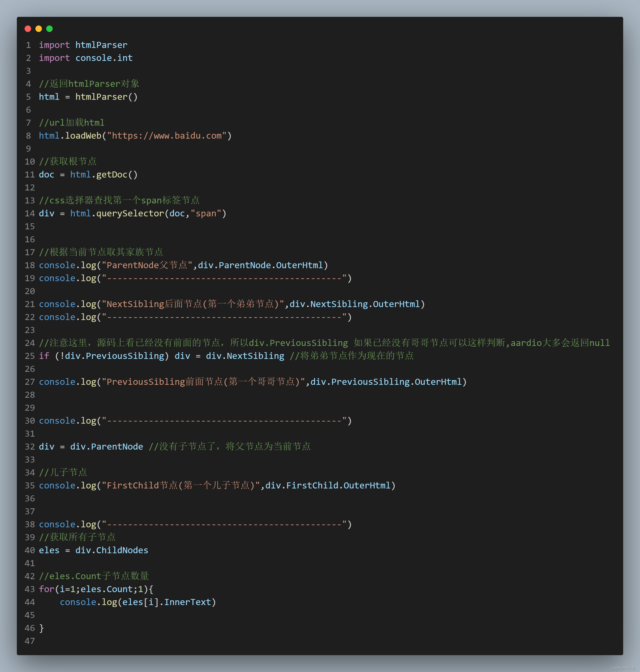Screen dimensions: 640x672
Task: Click the red traffic light circle
Action: (x=28, y=29)
